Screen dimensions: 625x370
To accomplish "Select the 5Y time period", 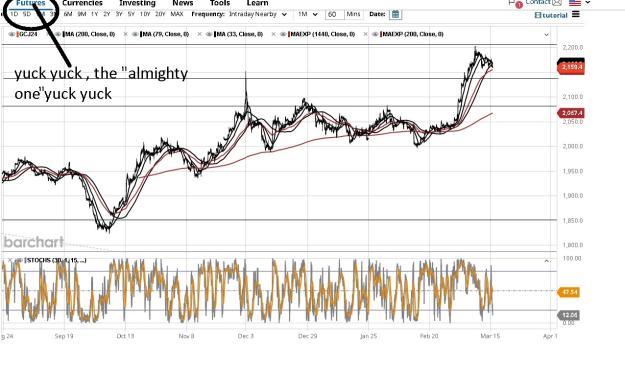I will 131,14.
